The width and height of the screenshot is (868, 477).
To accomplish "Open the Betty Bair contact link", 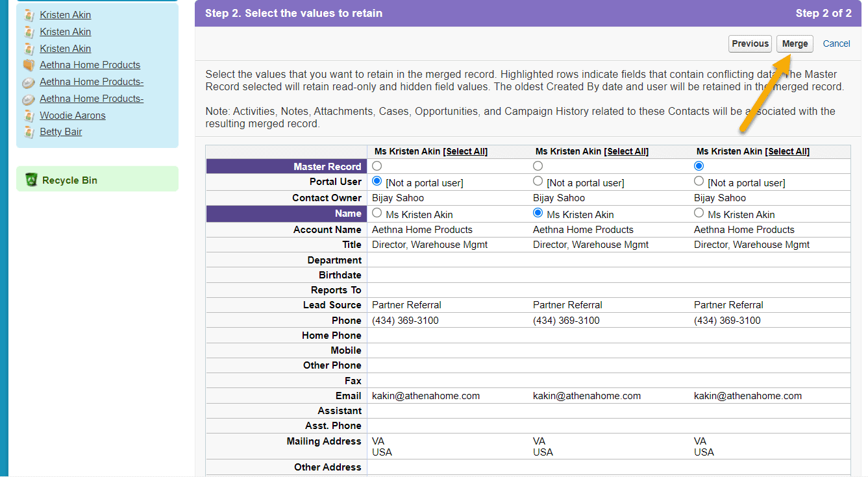I will point(61,131).
